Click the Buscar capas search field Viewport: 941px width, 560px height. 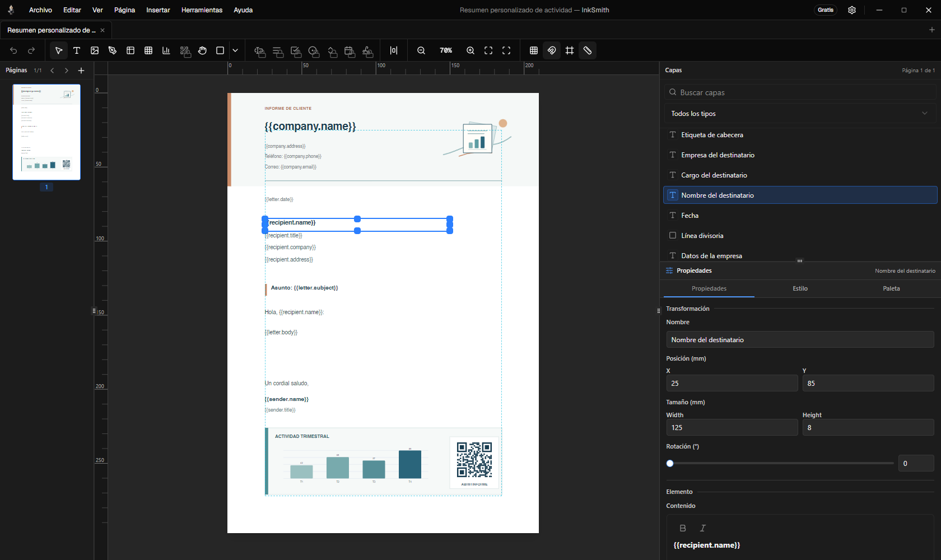tap(800, 92)
